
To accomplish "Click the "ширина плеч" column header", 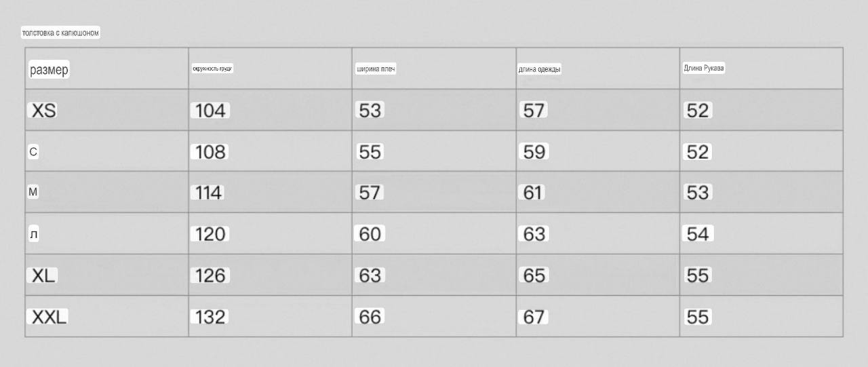I will point(376,69).
